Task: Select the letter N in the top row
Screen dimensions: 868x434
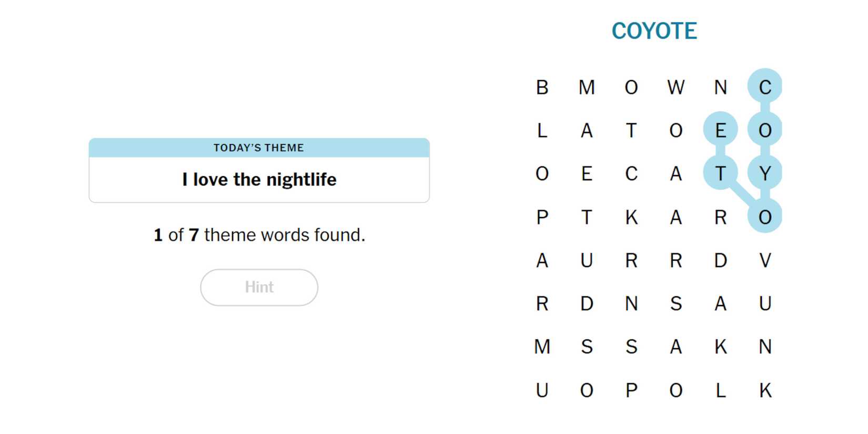Action: click(720, 87)
